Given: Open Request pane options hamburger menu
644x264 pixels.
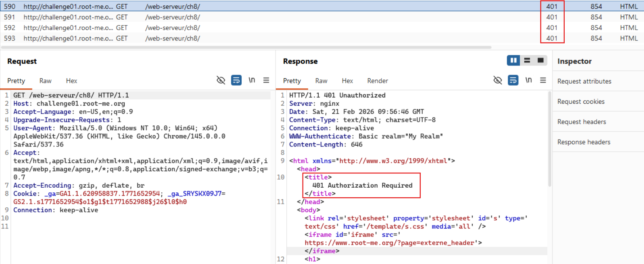Looking at the screenshot, I should click(266, 80).
